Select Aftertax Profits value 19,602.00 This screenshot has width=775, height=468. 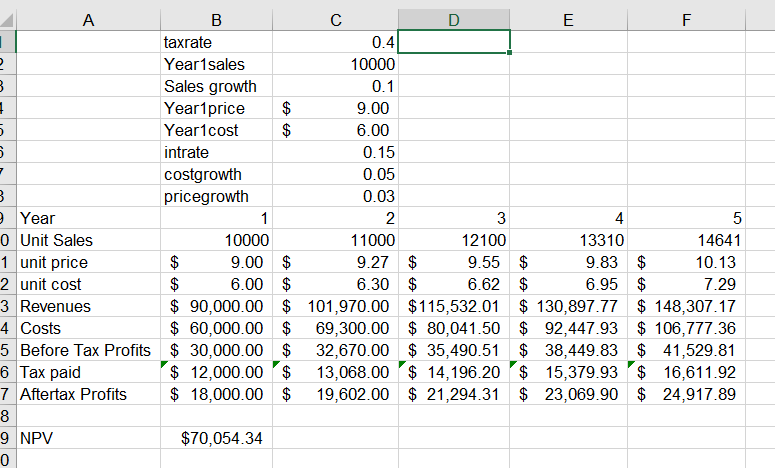[336, 394]
